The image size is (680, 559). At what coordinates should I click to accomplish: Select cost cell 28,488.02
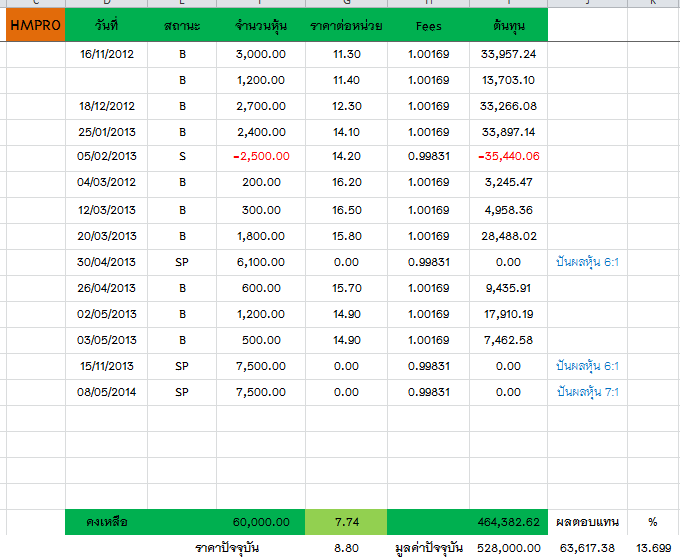click(509, 236)
